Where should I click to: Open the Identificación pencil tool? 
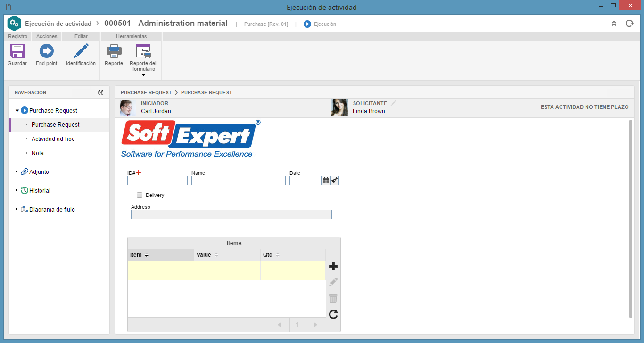[81, 51]
